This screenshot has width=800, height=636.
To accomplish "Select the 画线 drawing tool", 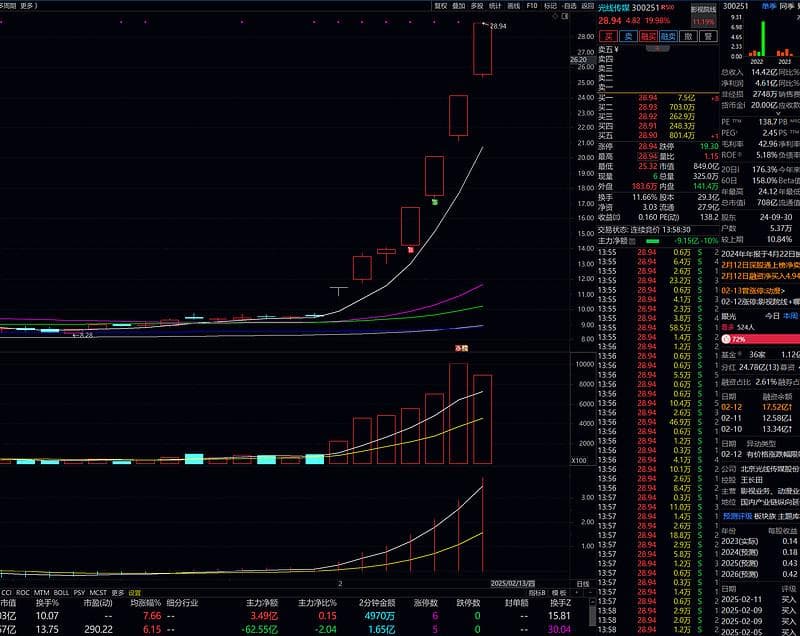I will 513,6.
